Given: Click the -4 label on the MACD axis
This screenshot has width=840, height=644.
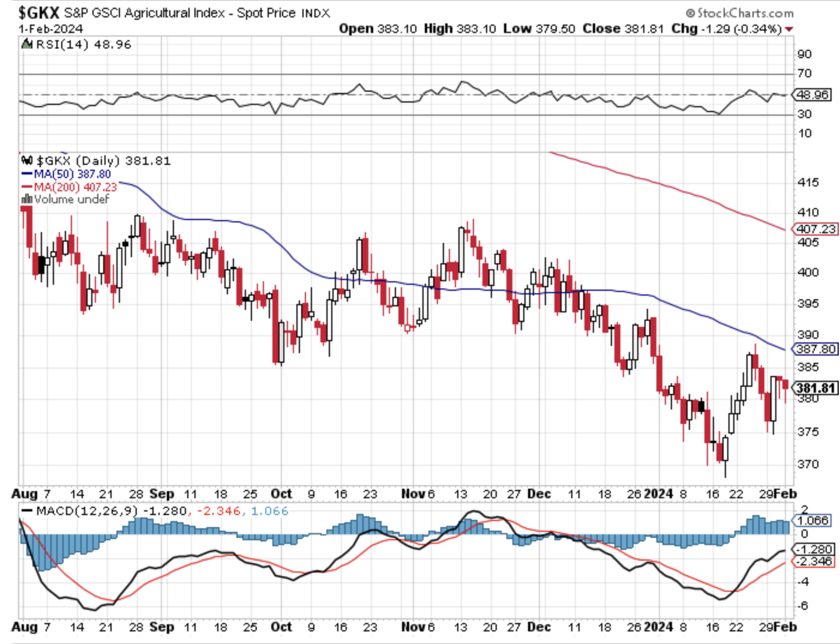Looking at the screenshot, I should pyautogui.click(x=803, y=582).
